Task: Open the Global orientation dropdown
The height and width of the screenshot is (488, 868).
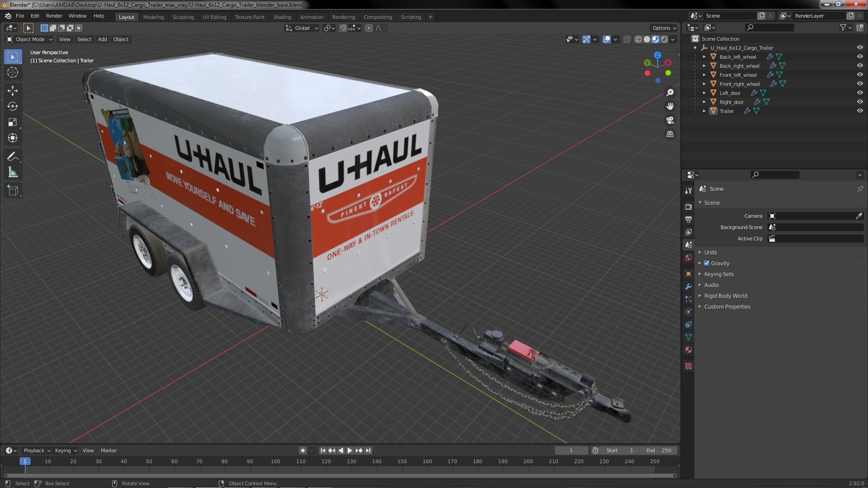Action: 302,28
